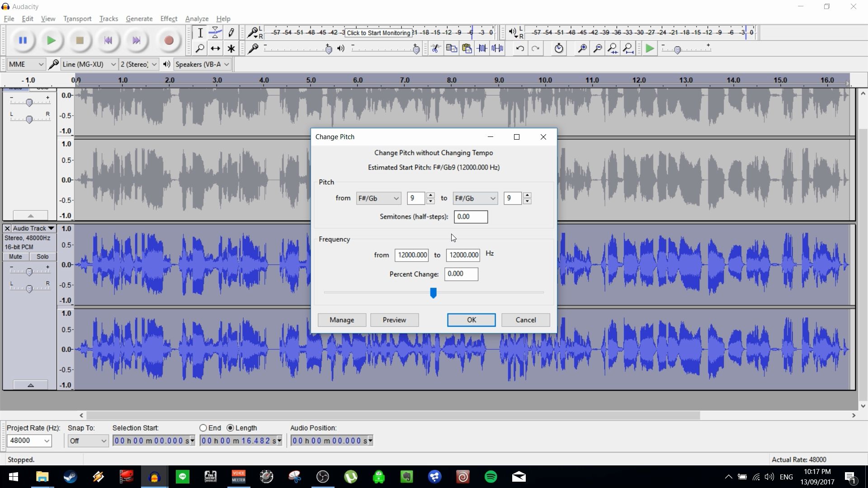Click the Silence Audio toolbar icon

497,48
